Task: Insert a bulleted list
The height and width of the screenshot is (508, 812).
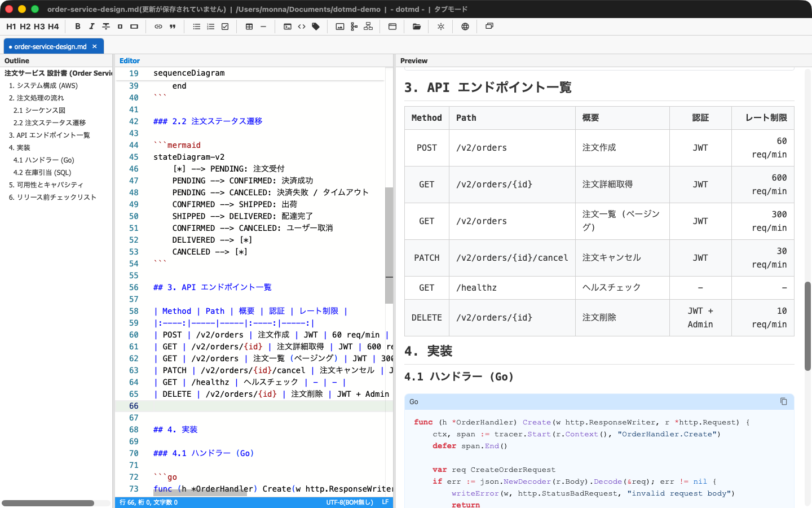Action: coord(197,27)
